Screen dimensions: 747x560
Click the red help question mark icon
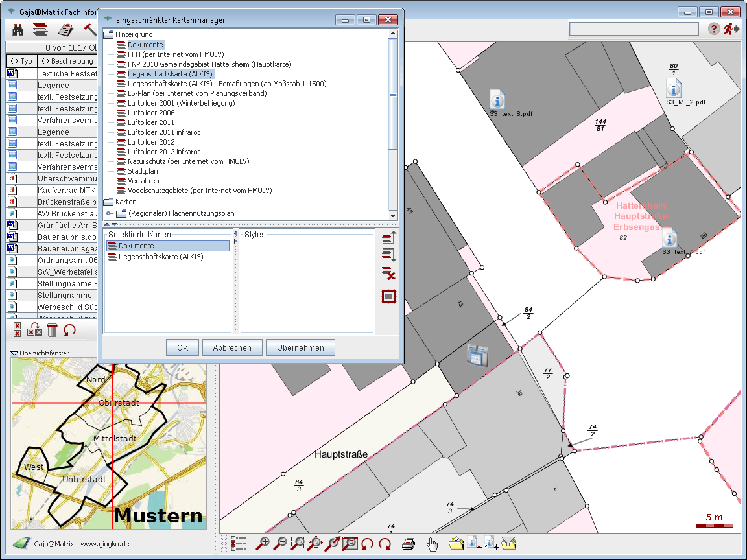[x=713, y=29]
